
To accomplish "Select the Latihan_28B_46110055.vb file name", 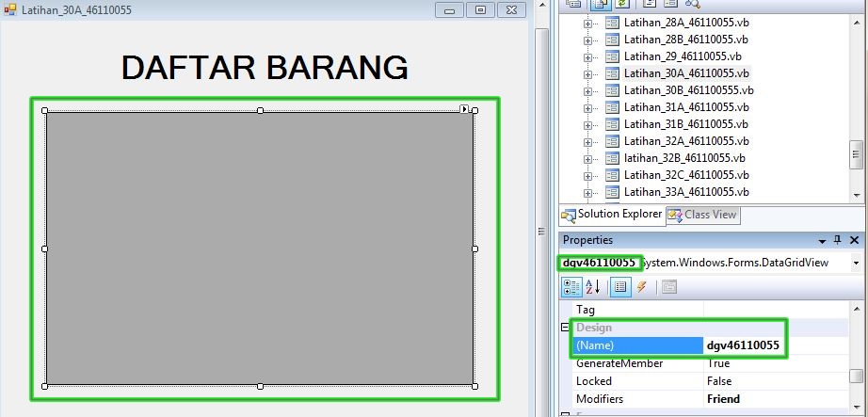I will tap(686, 40).
